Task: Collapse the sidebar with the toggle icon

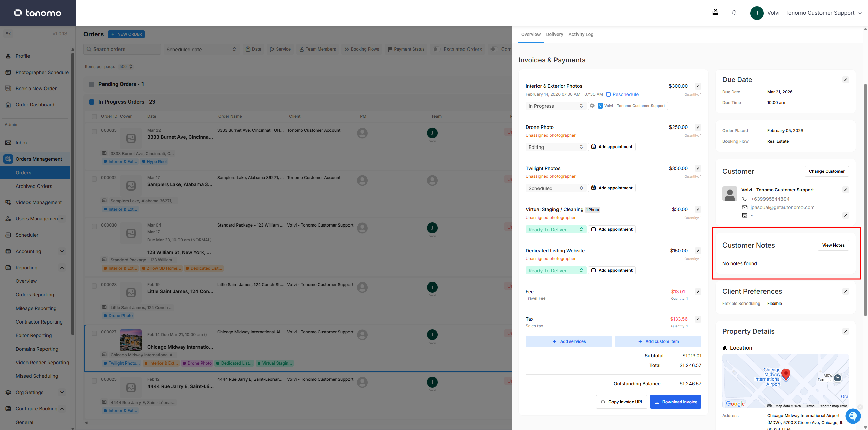Action: [x=8, y=34]
